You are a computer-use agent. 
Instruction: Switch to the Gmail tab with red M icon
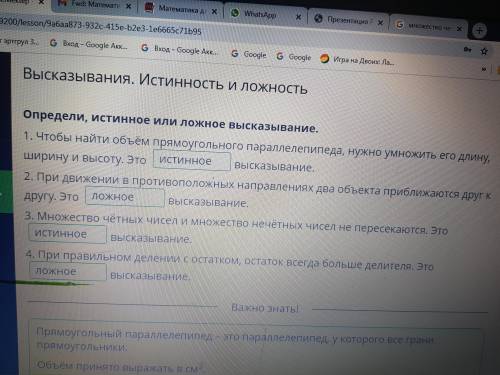pos(95,5)
